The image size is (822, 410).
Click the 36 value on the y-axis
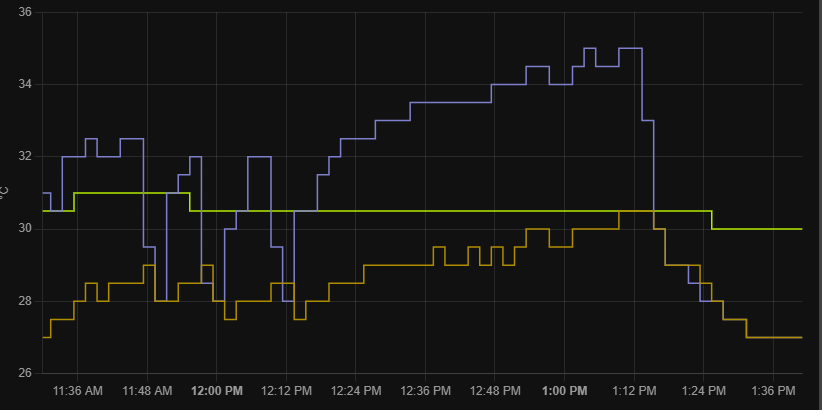25,12
